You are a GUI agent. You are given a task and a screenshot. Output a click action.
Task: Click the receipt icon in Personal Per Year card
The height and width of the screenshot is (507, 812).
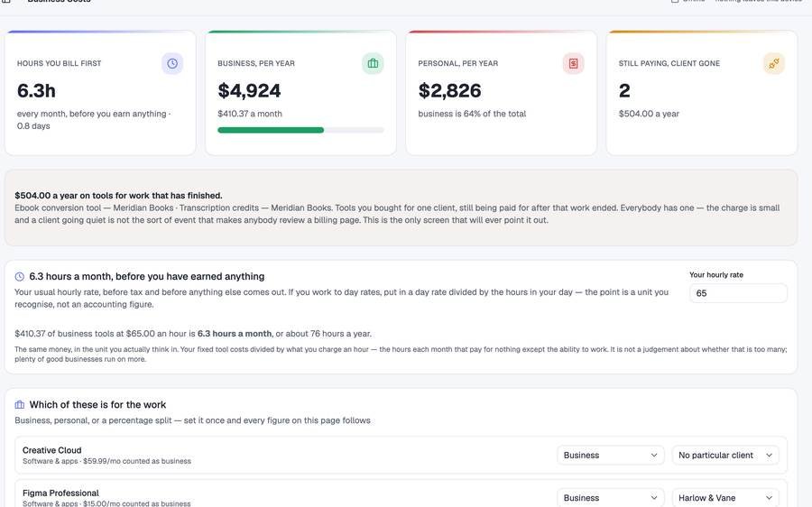573,63
